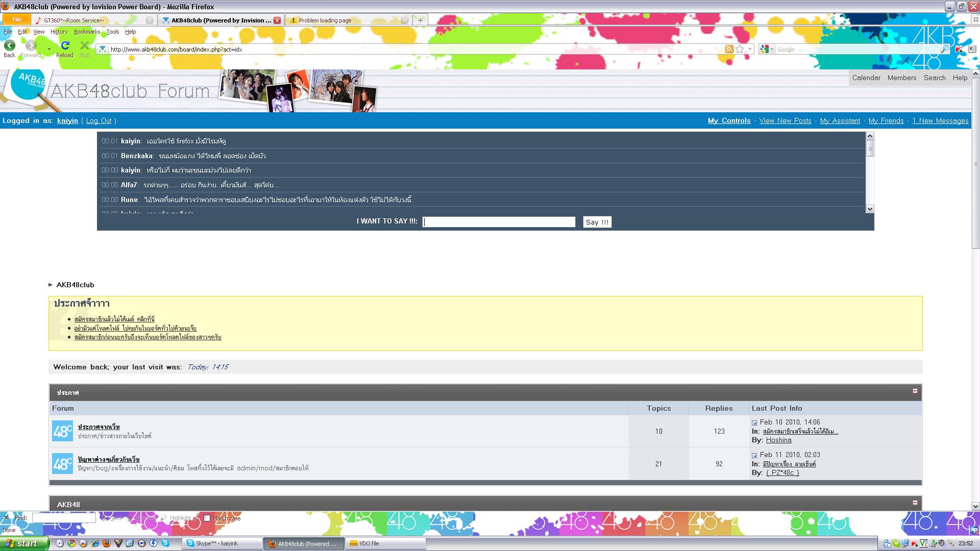This screenshot has height=551, width=980.
Task: Open the Bookmarks menu
Action: (87, 32)
